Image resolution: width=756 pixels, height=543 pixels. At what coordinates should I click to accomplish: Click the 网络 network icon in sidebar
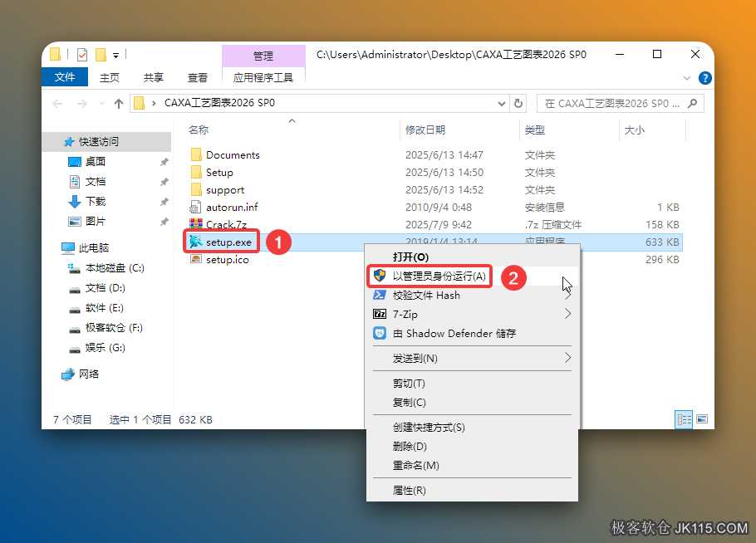[67, 374]
